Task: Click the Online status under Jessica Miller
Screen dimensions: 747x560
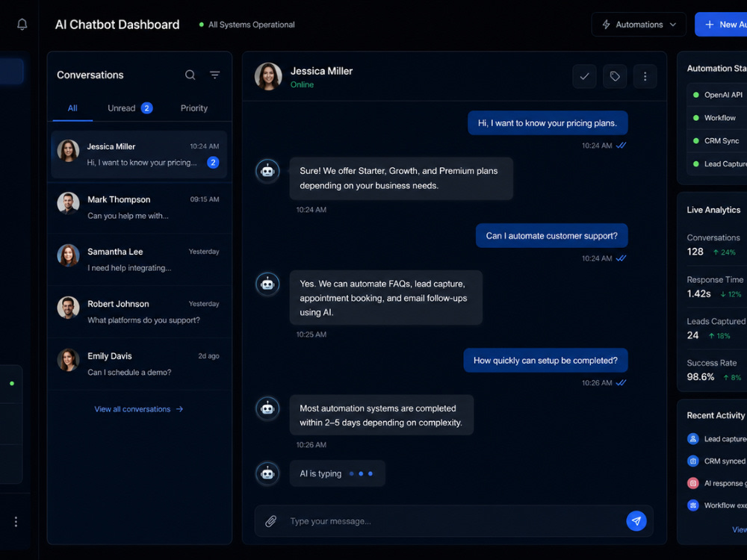Action: [302, 84]
